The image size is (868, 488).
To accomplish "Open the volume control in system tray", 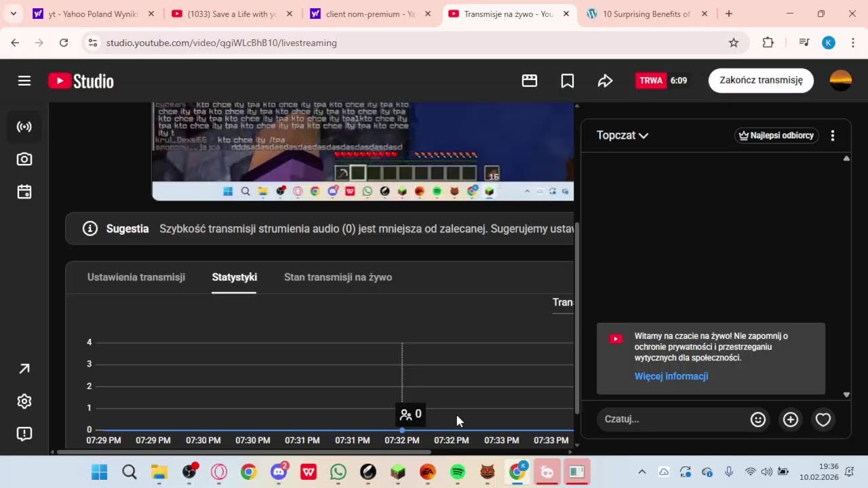I will point(767,472).
